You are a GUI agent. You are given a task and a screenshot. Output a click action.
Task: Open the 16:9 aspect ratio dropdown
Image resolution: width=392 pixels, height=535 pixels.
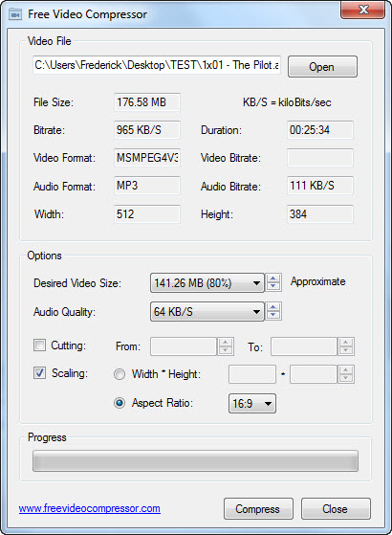click(252, 404)
